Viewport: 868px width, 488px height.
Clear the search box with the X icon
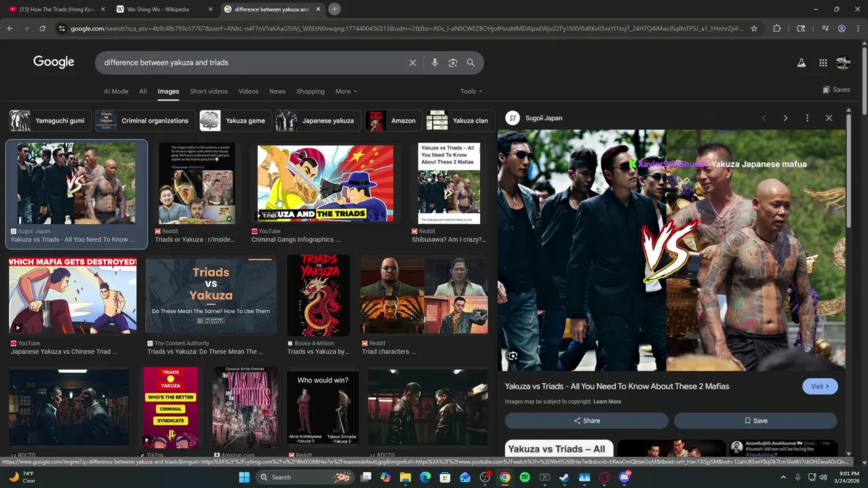click(x=412, y=62)
